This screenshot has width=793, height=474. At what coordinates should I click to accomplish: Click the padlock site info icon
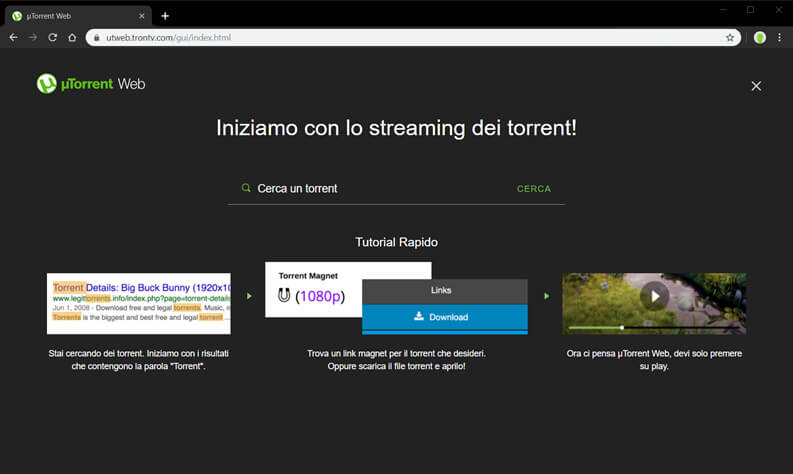point(97,37)
